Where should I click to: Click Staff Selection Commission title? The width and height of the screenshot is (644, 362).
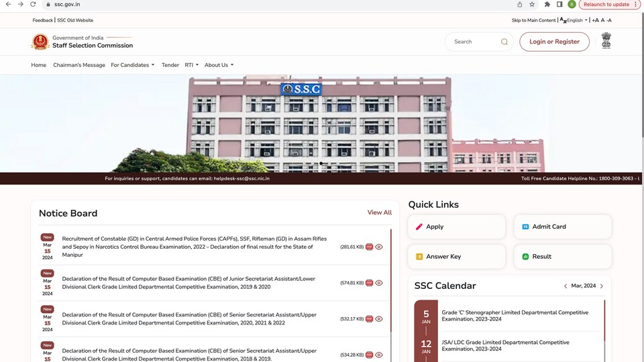[x=93, y=46]
